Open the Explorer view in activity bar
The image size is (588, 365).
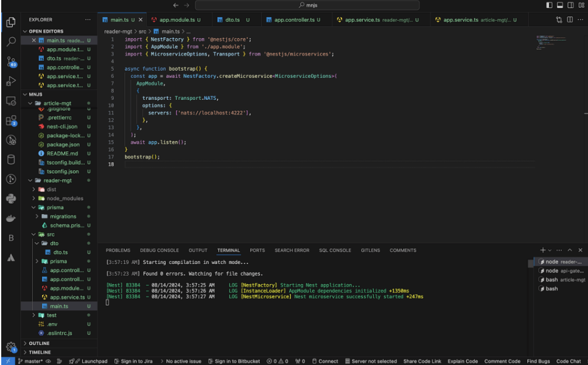11,22
